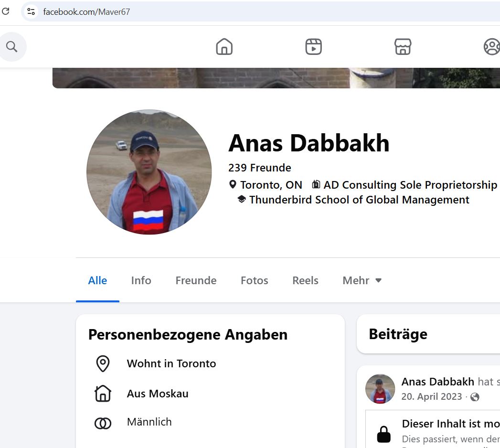
Task: Click the globe privacy icon on post
Action: (x=475, y=397)
